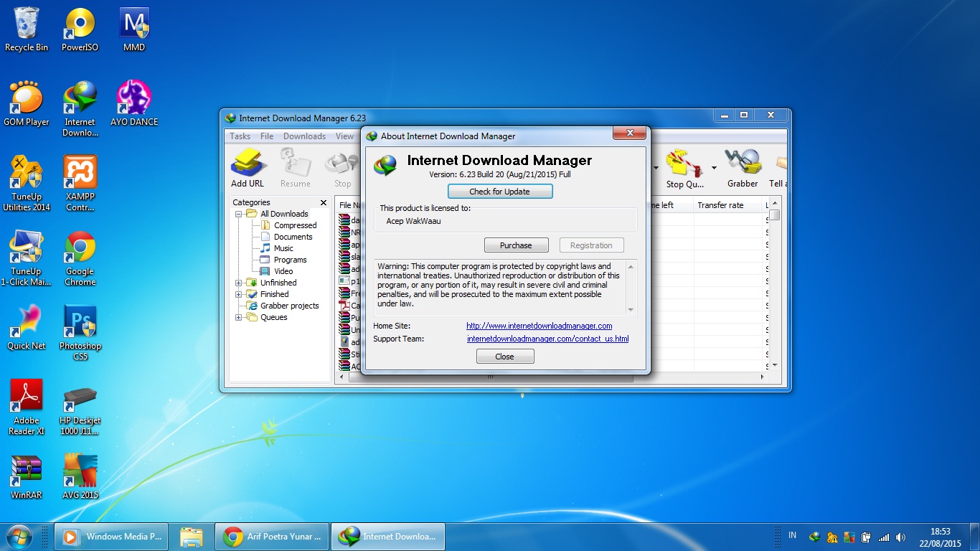980x551 pixels.
Task: Click the Close button in About dialog
Action: tap(505, 357)
